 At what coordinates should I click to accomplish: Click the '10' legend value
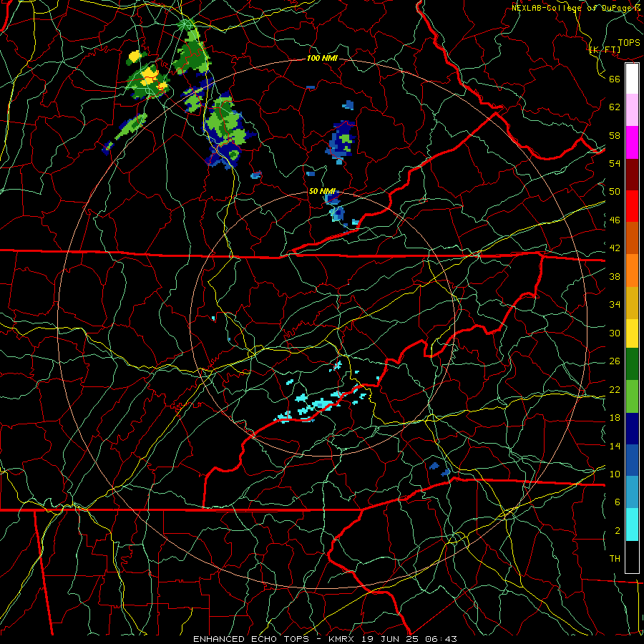615,474
